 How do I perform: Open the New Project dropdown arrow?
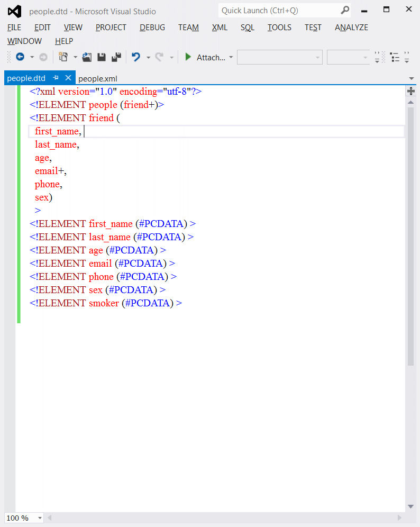coord(75,58)
